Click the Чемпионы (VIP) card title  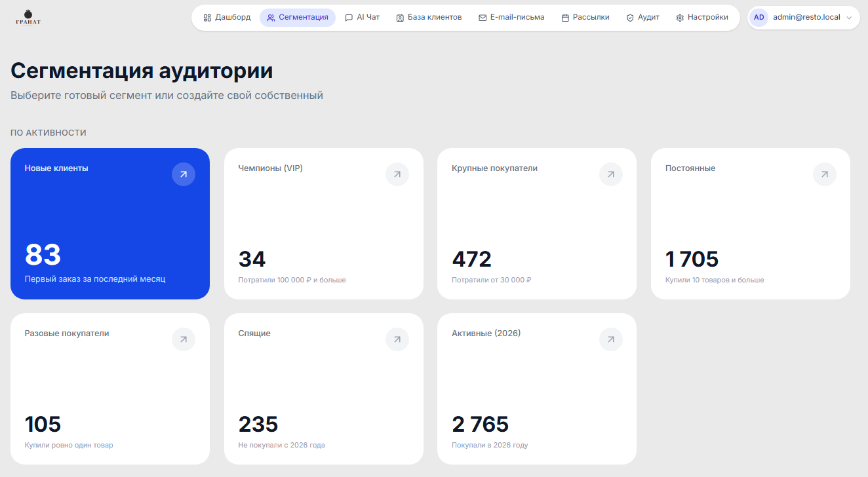coord(270,168)
